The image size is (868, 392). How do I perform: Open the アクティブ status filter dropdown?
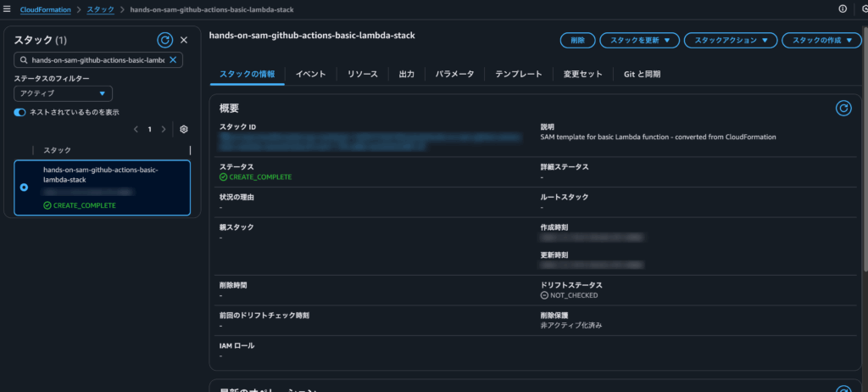click(63, 93)
